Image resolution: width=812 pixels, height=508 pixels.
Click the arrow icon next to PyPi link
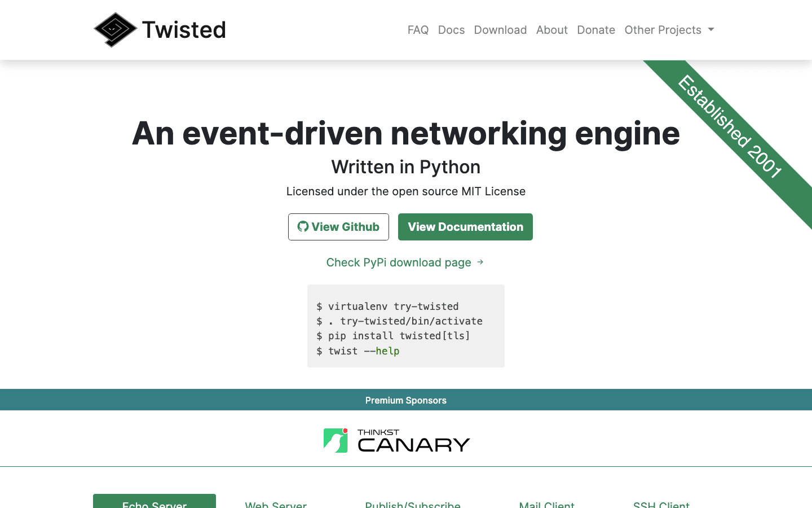[x=480, y=262]
